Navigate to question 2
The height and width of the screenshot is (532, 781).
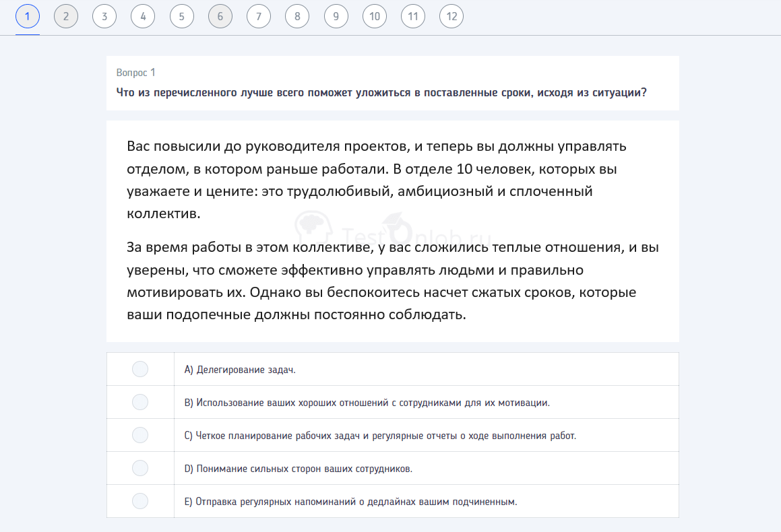click(66, 15)
